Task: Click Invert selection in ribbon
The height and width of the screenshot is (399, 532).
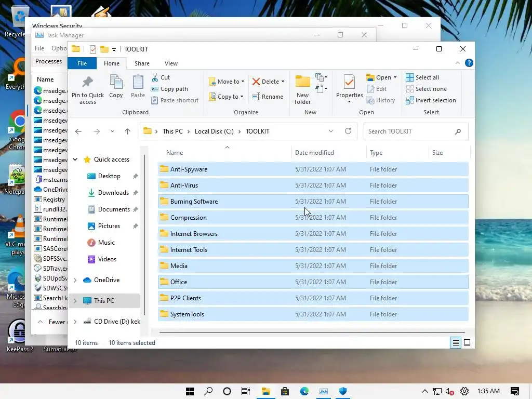Action: tap(431, 100)
